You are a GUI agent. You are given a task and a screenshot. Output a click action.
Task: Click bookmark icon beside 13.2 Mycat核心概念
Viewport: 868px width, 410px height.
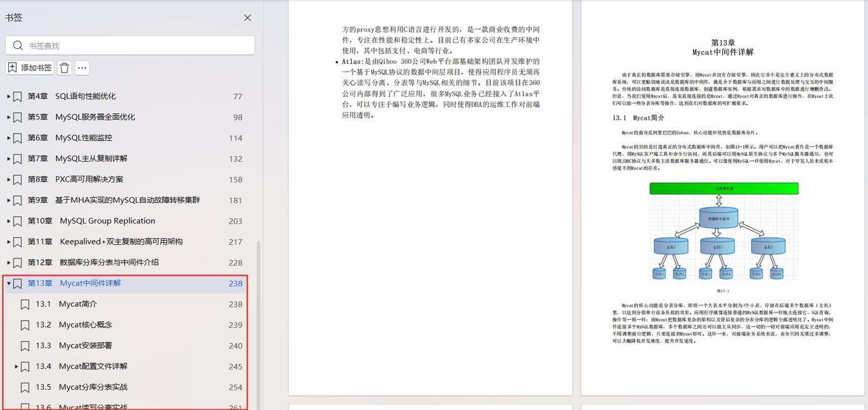[25, 325]
